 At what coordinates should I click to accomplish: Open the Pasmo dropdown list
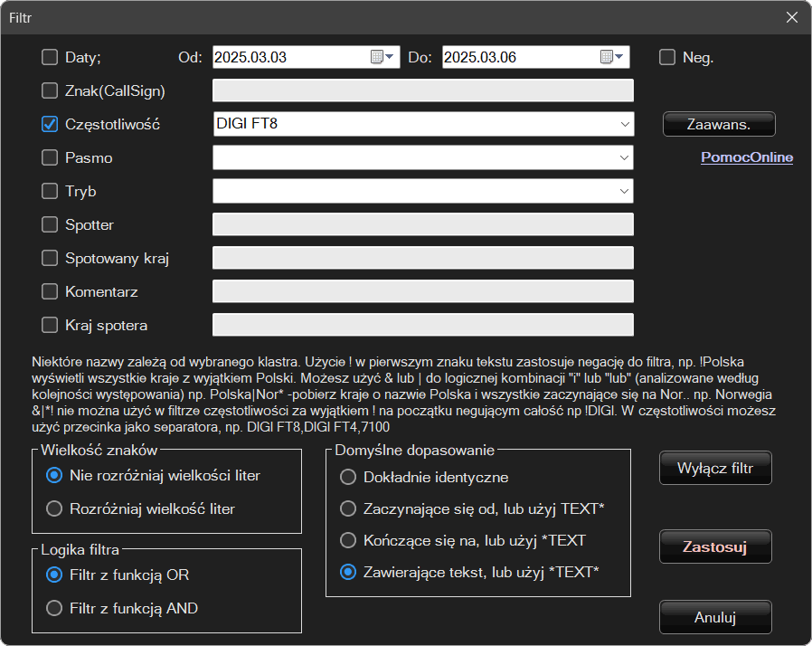pyautogui.click(x=624, y=157)
